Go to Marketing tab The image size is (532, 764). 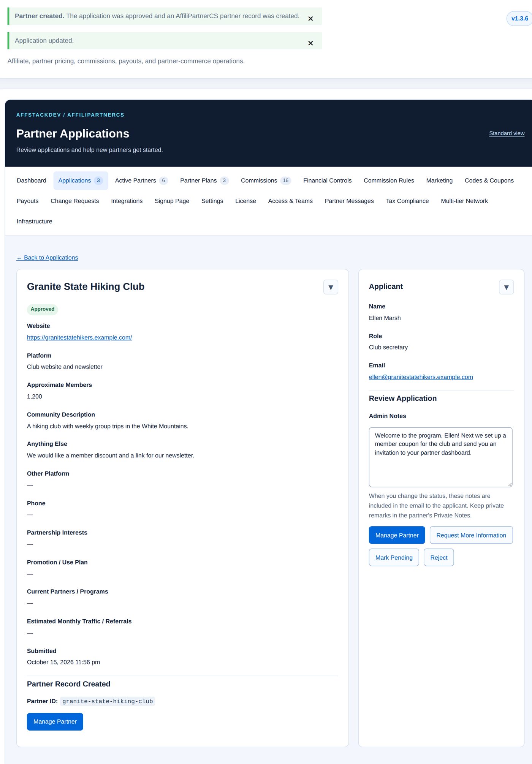coord(439,180)
